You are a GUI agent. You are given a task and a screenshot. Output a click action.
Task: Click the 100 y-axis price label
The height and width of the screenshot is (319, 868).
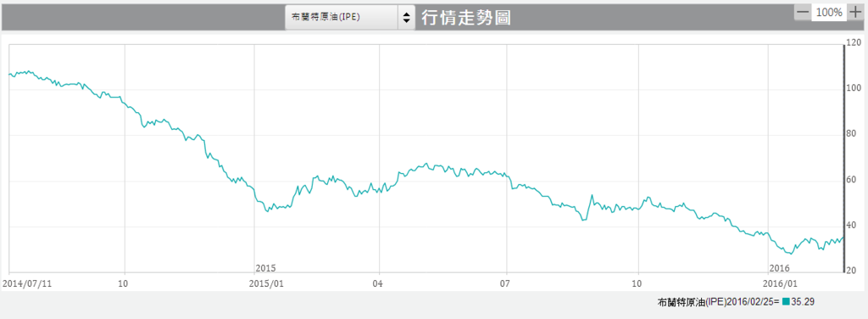click(854, 88)
